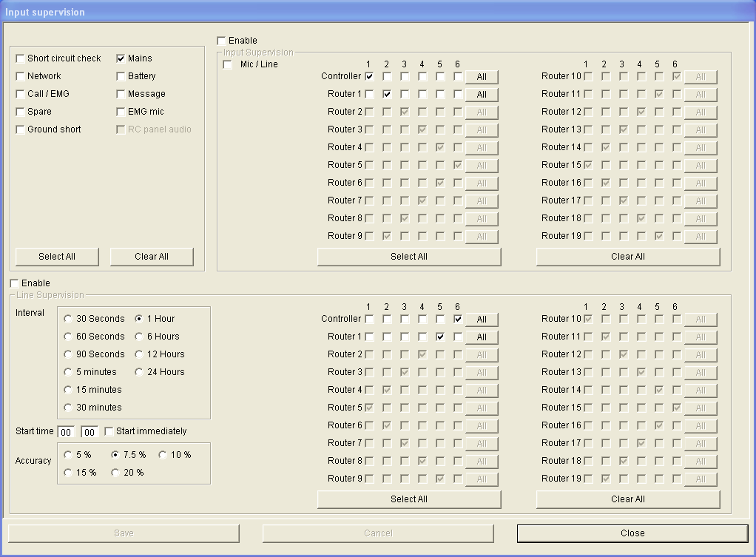
Task: Click All for Router 1 in Input Supervision
Action: [482, 95]
